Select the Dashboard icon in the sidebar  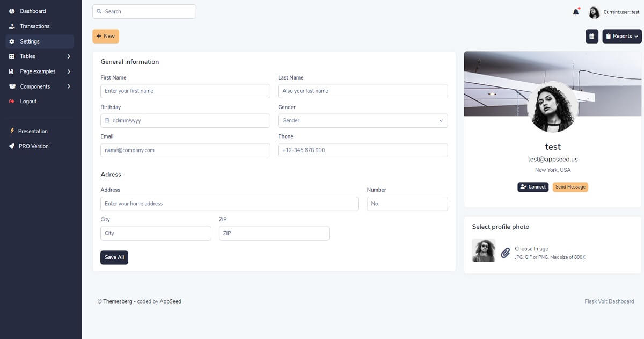coord(12,11)
